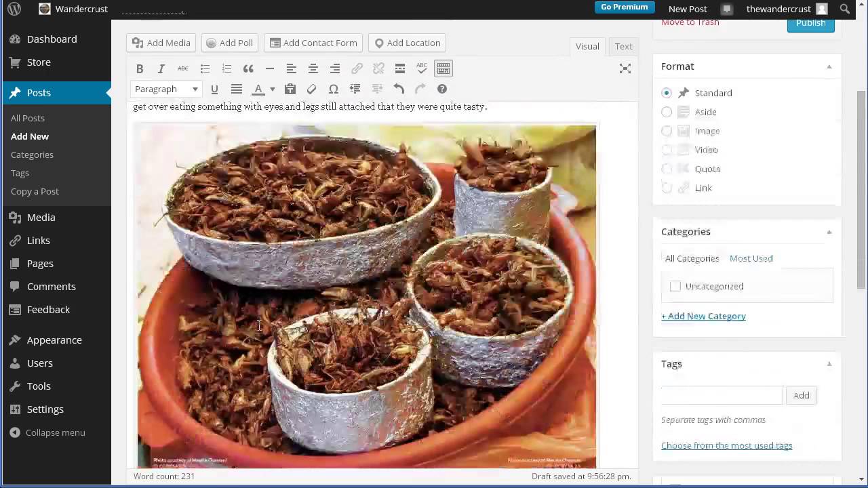Click the Publish button
The image size is (868, 488).
click(810, 23)
